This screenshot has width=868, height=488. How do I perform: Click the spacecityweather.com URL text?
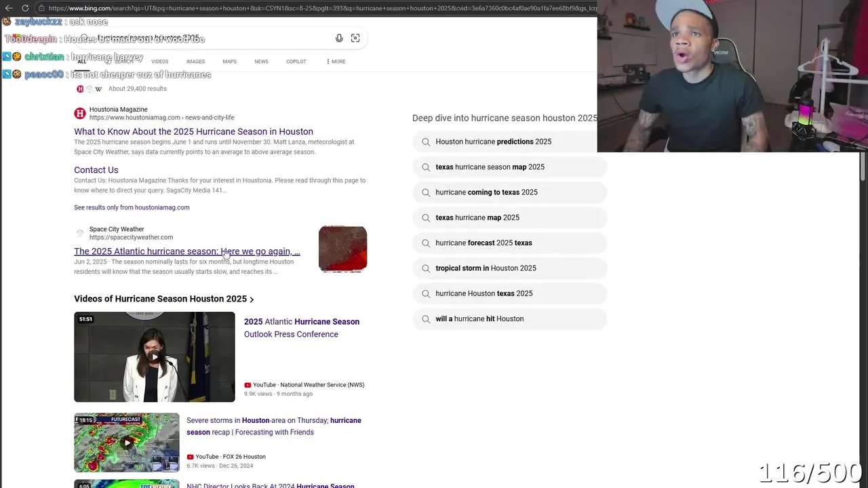point(131,237)
